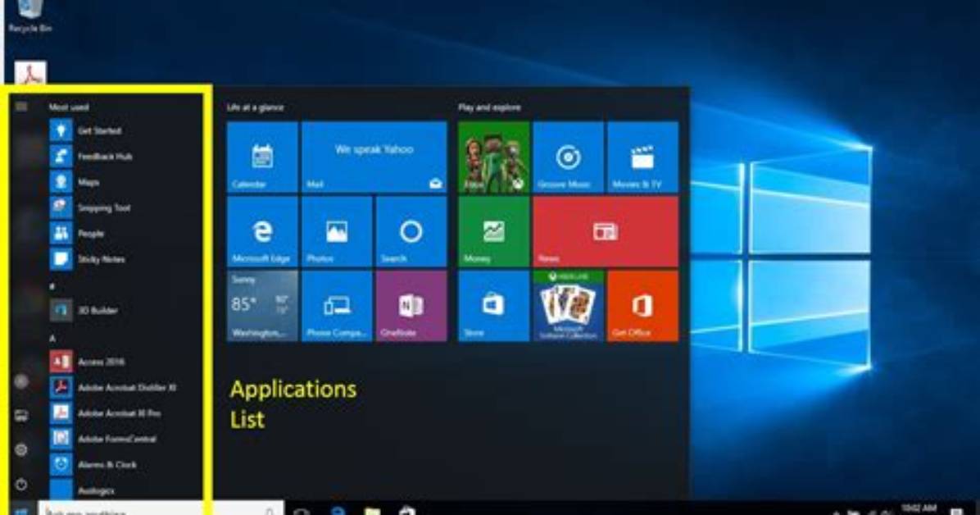
Task: Launch Alarms & Clock icon
Action: [61, 464]
